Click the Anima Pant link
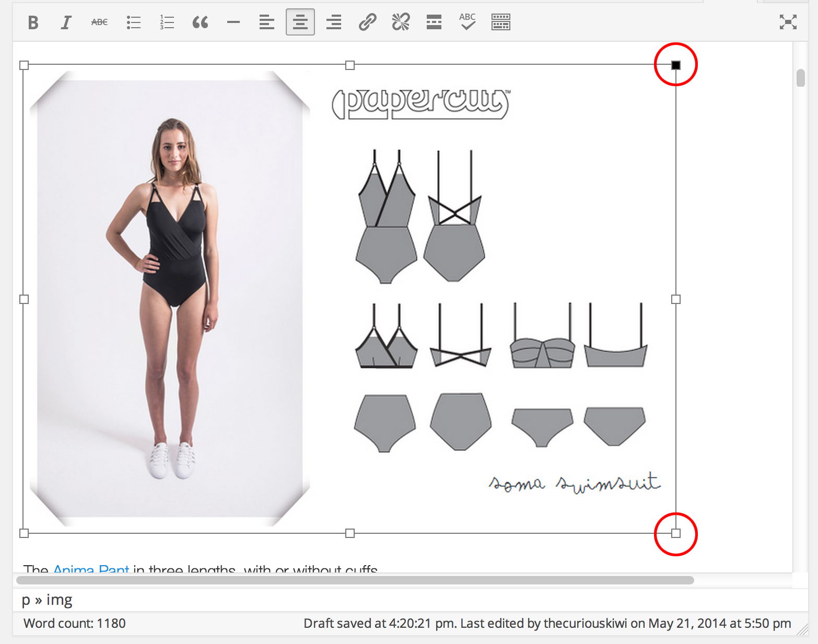 [x=91, y=568]
